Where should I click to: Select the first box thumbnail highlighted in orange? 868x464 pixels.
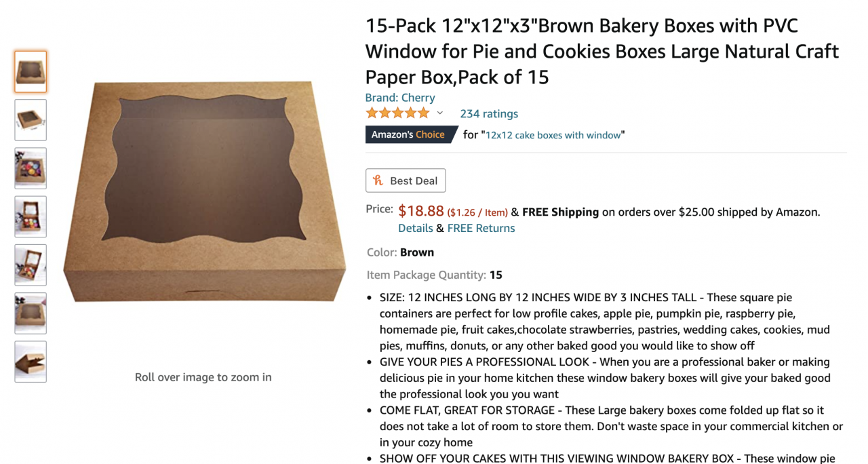point(31,71)
